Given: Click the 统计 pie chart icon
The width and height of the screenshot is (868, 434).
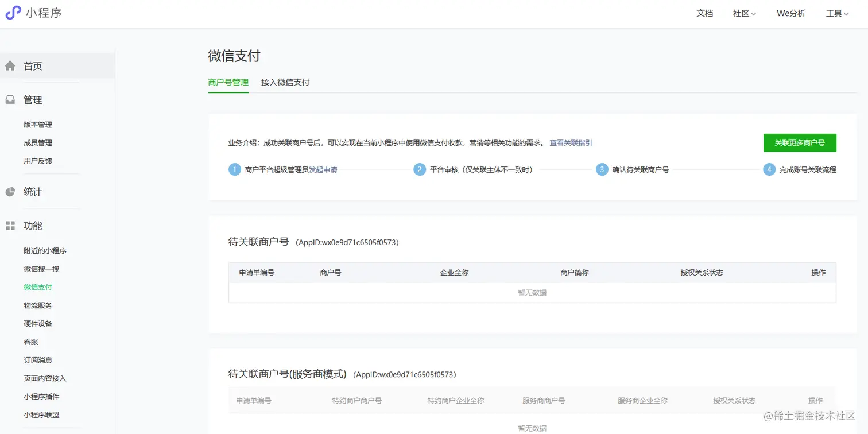Looking at the screenshot, I should (10, 192).
